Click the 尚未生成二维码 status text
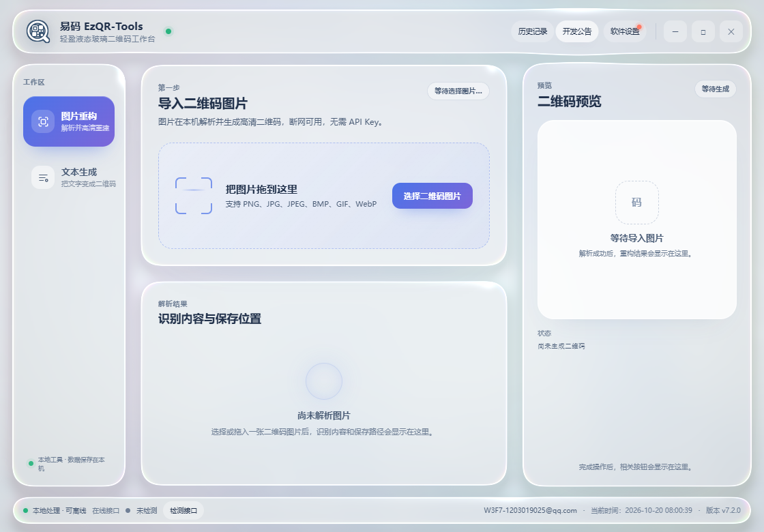 (561, 346)
